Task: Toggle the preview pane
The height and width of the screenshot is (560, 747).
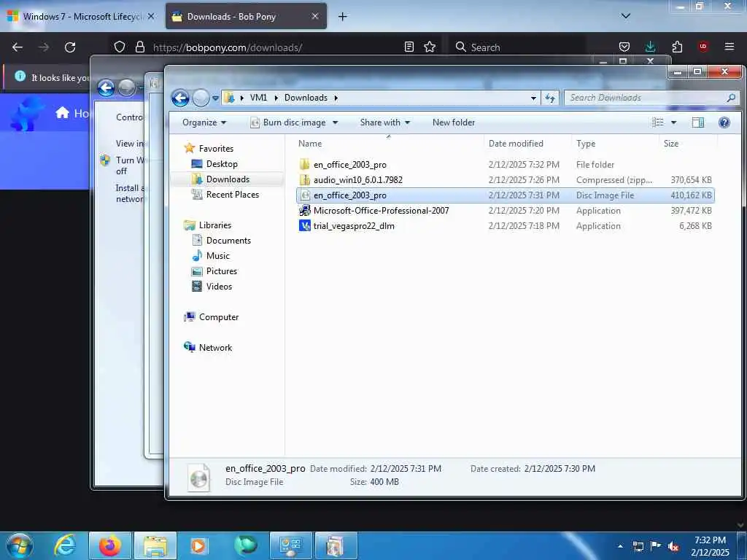Action: tap(698, 122)
